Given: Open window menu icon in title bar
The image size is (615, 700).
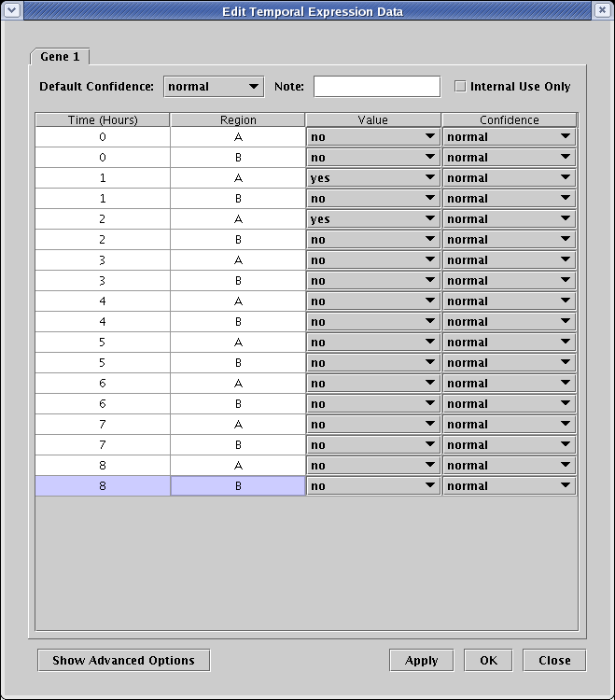Looking at the screenshot, I should click(12, 11).
